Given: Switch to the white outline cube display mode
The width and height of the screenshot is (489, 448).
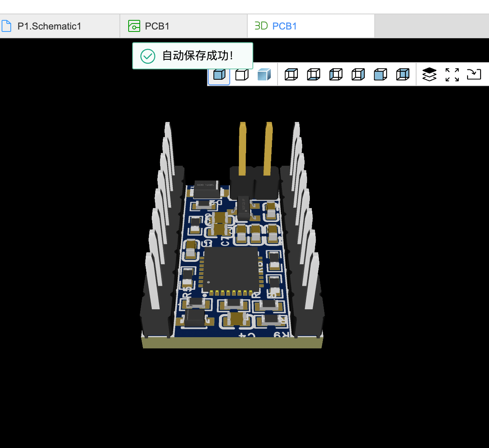Looking at the screenshot, I should tap(242, 75).
